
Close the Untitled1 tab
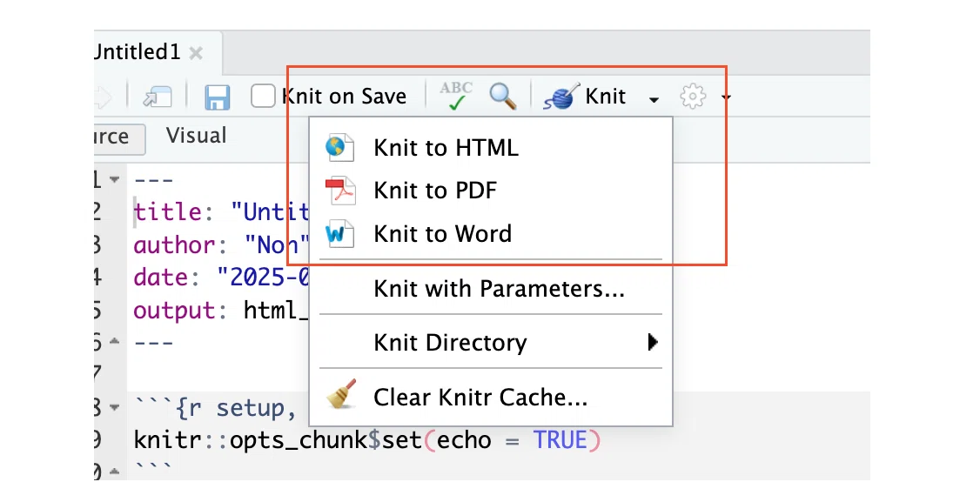pos(196,54)
